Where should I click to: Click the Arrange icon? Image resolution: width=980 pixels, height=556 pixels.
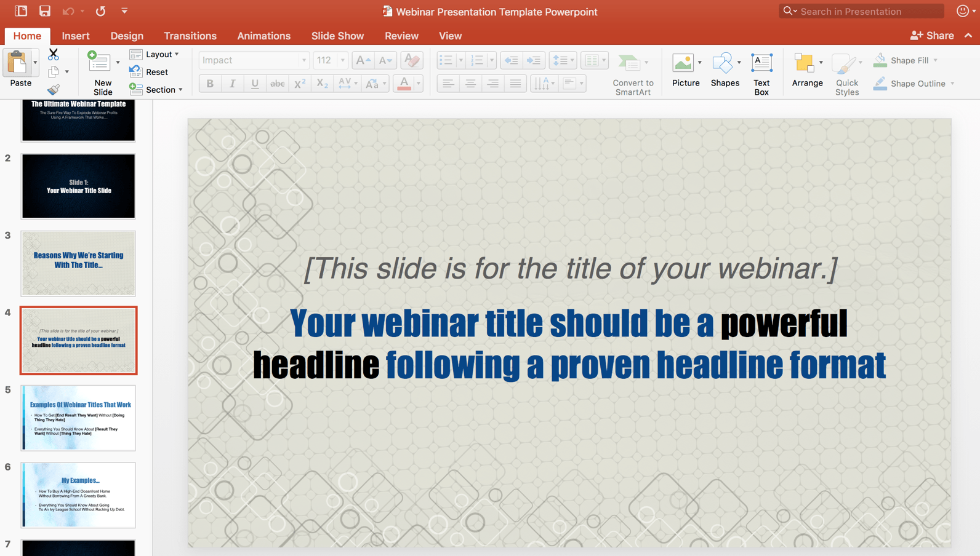click(804, 63)
